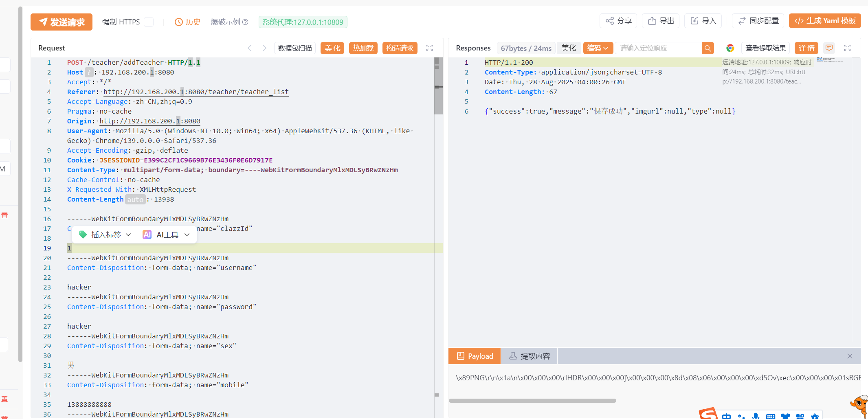
Task: Click the export button
Action: tap(661, 21)
